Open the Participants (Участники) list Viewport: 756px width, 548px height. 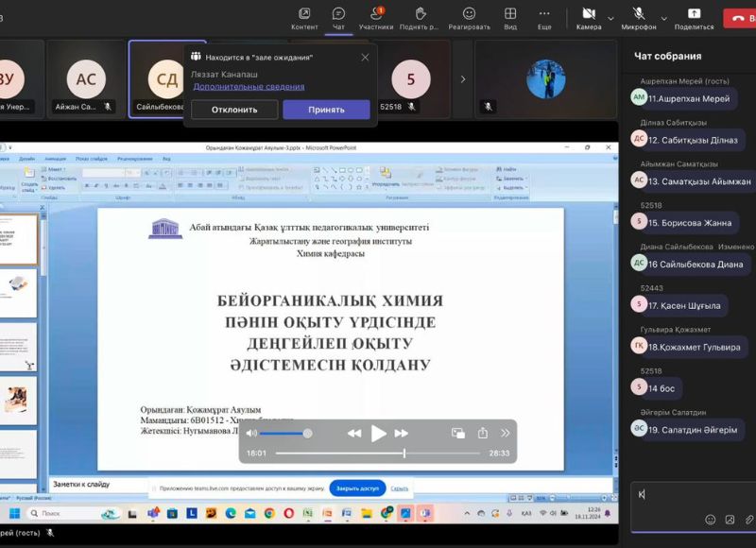tap(376, 17)
